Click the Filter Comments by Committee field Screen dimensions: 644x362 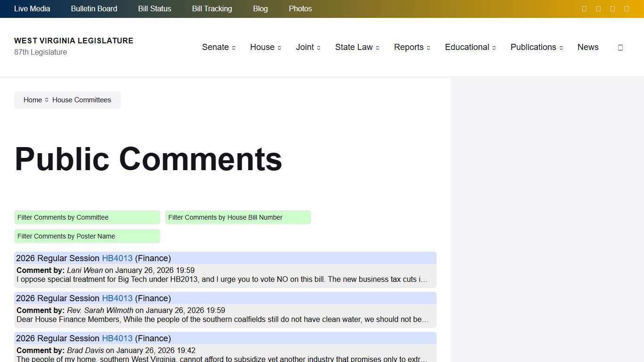[87, 217]
